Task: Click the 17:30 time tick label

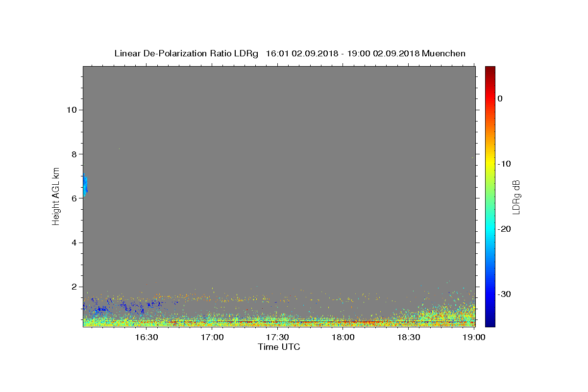Action: pyautogui.click(x=277, y=337)
